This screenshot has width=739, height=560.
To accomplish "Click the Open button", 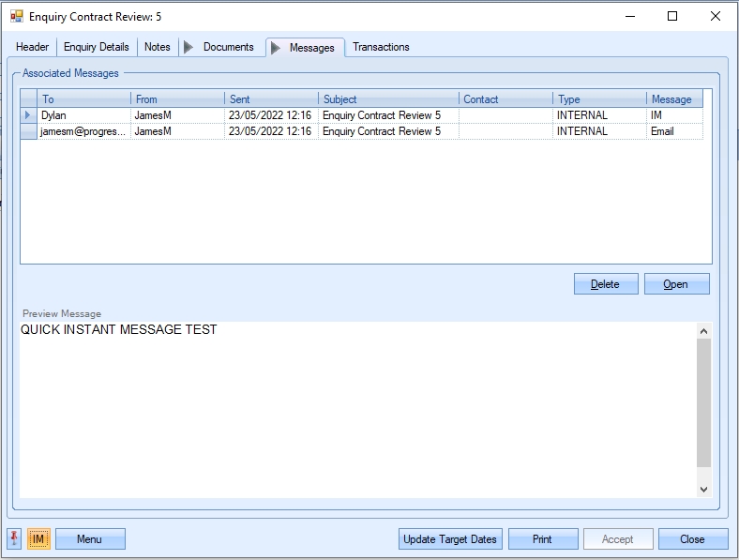I will [676, 284].
